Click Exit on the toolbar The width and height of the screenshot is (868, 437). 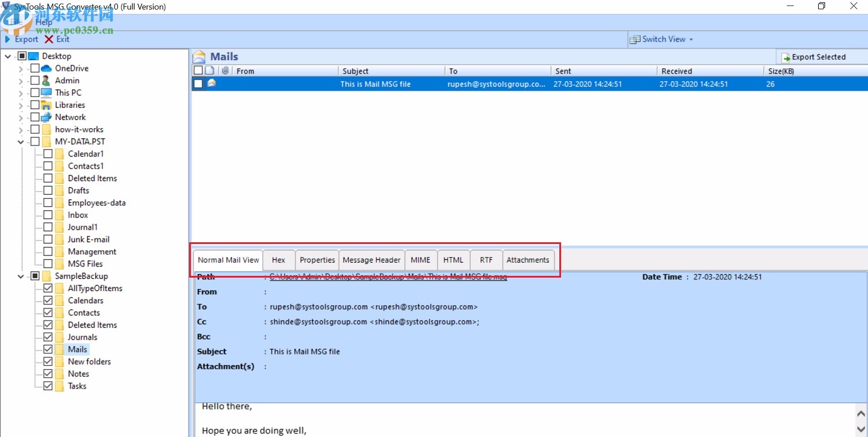click(57, 39)
